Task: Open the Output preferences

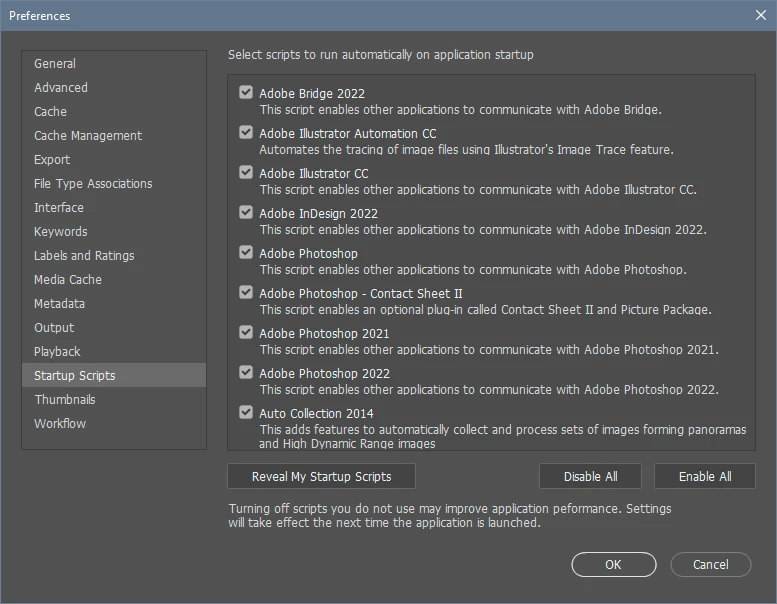Action: [114, 328]
